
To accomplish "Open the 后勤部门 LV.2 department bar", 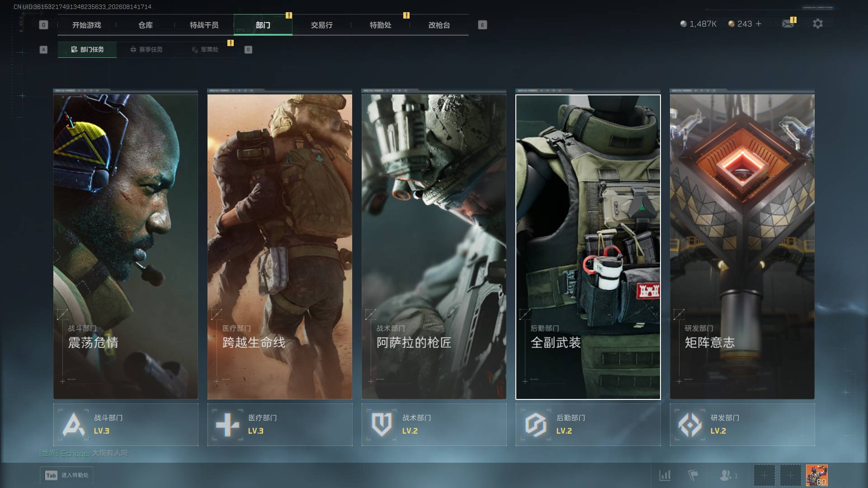I will coord(588,425).
